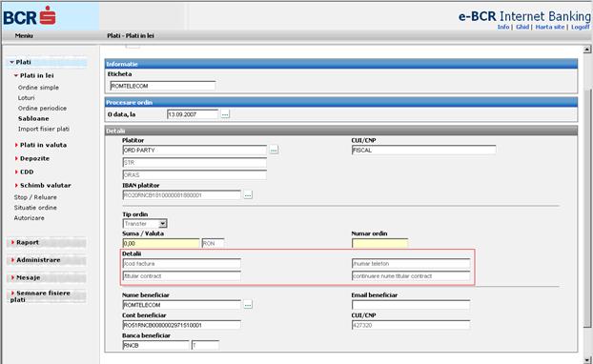Screen dimensions: 593x364
Task: Click the numar telefon details field
Action: (x=411, y=263)
